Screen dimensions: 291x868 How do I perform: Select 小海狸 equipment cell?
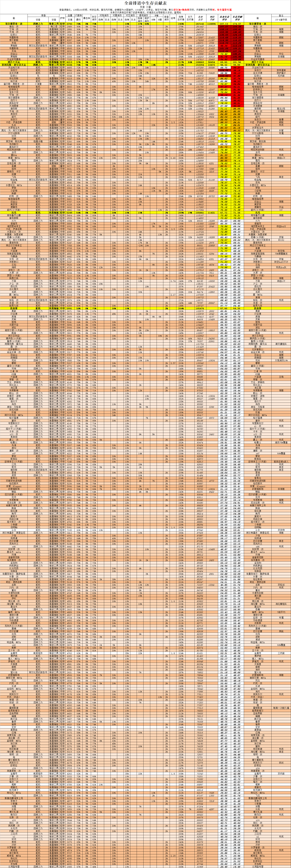point(38,84)
